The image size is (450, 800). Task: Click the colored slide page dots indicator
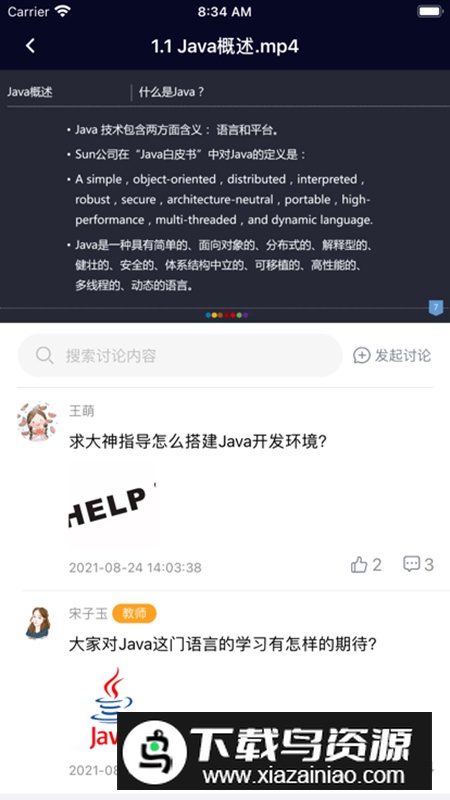(x=227, y=315)
